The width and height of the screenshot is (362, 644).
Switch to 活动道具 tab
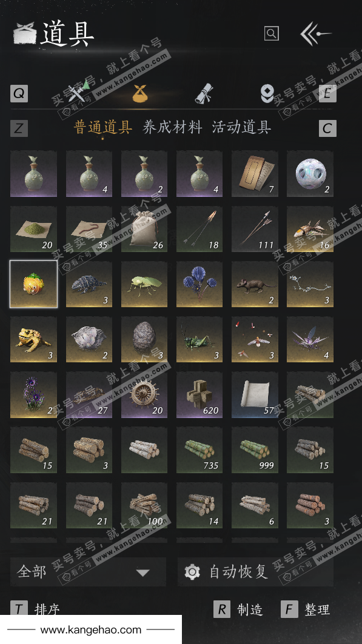pyautogui.click(x=241, y=127)
